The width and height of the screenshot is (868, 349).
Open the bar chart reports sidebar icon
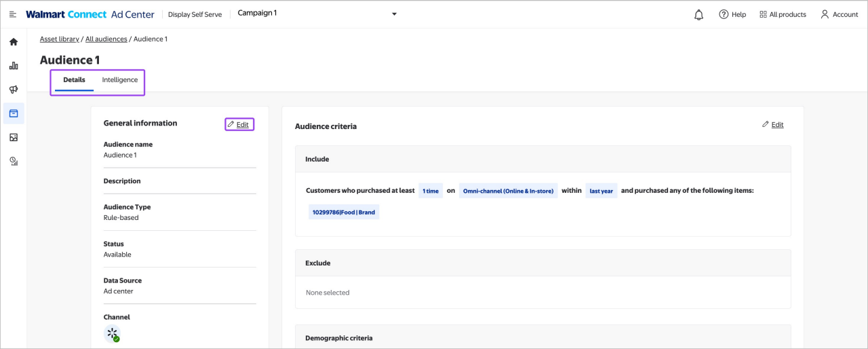pos(14,66)
